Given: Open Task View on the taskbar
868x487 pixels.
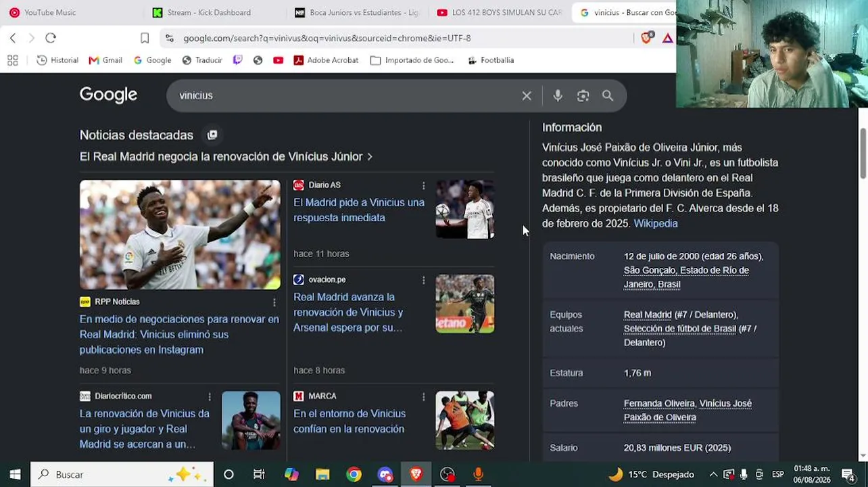Looking at the screenshot, I should click(259, 474).
